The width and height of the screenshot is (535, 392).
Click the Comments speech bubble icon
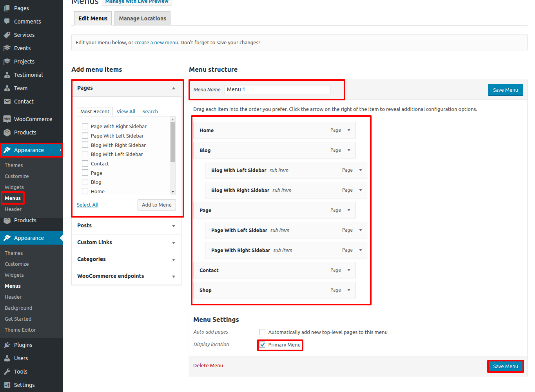(x=7, y=22)
